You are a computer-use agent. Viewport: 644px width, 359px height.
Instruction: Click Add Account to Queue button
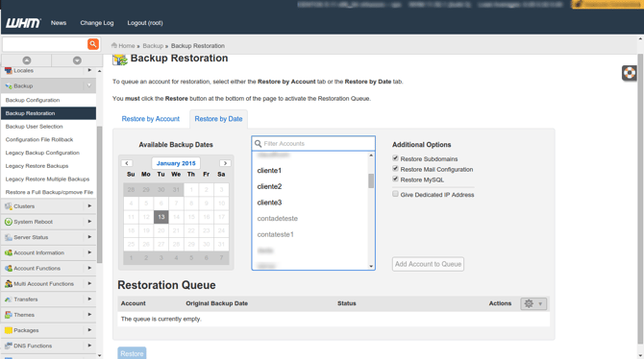click(428, 264)
